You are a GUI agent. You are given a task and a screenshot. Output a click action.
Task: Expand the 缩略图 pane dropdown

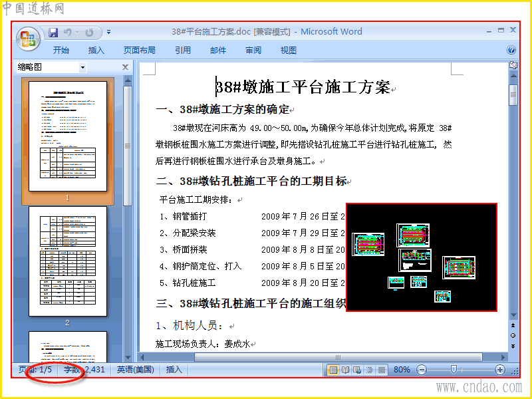point(82,67)
